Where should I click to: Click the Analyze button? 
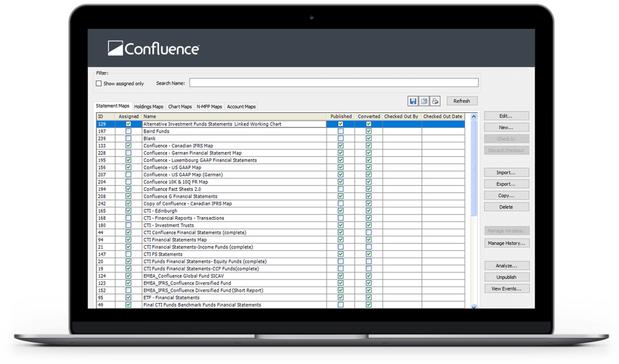[x=506, y=265]
